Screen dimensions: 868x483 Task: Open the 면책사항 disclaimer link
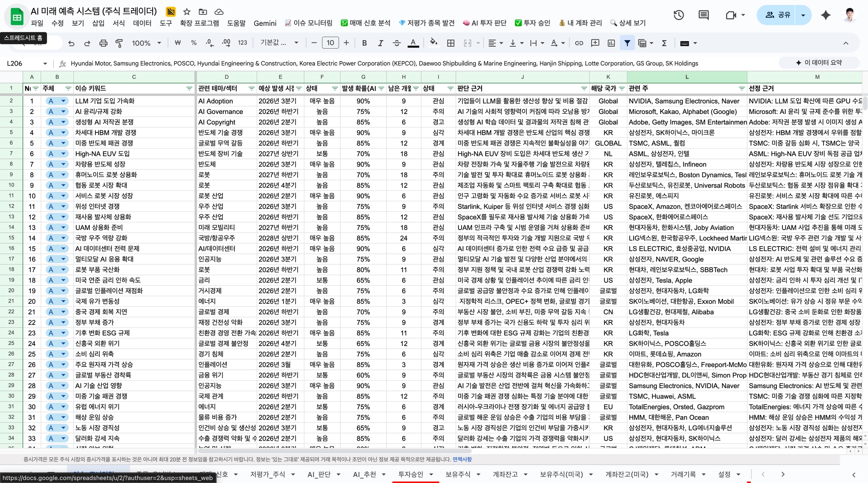tap(462, 459)
